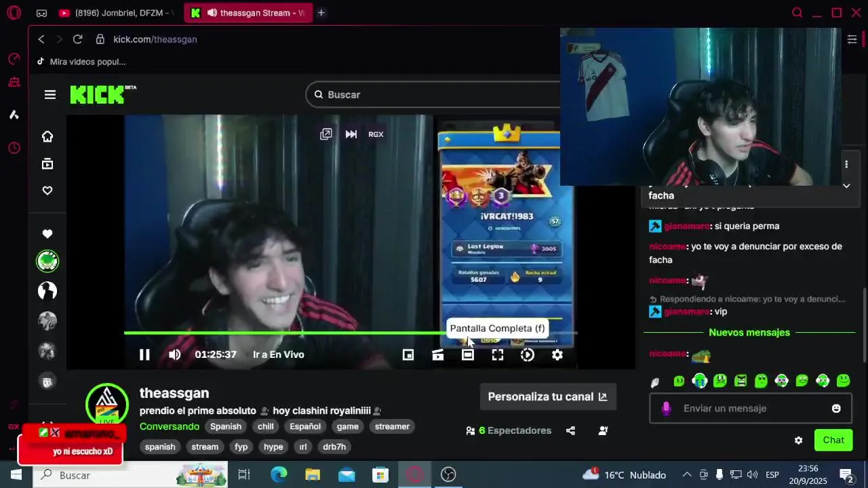
Task: Go back in browser history
Action: (x=41, y=39)
